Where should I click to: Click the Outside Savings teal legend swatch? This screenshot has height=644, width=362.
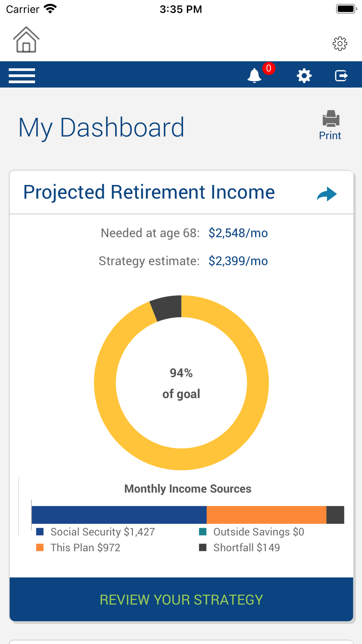pos(203,532)
